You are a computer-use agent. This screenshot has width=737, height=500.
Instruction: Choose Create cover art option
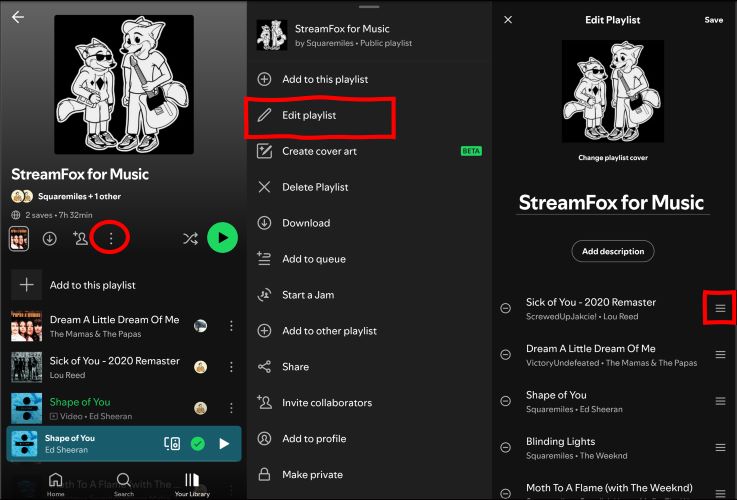369,151
